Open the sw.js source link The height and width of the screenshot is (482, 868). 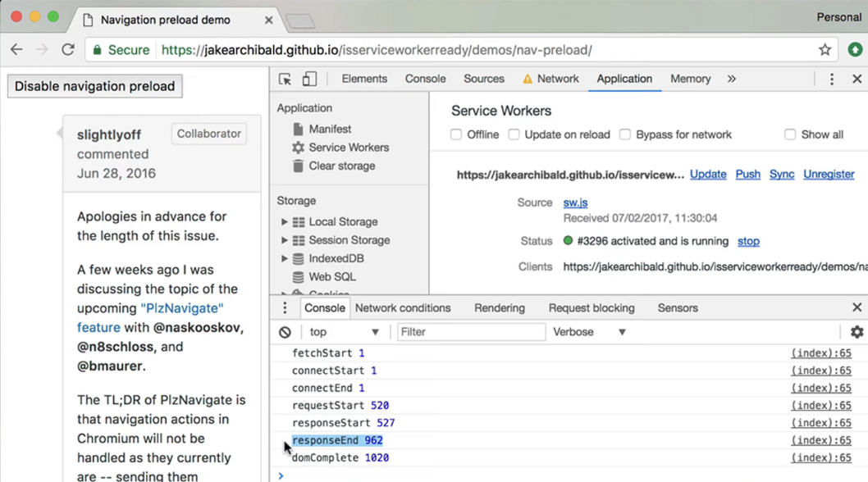575,202
